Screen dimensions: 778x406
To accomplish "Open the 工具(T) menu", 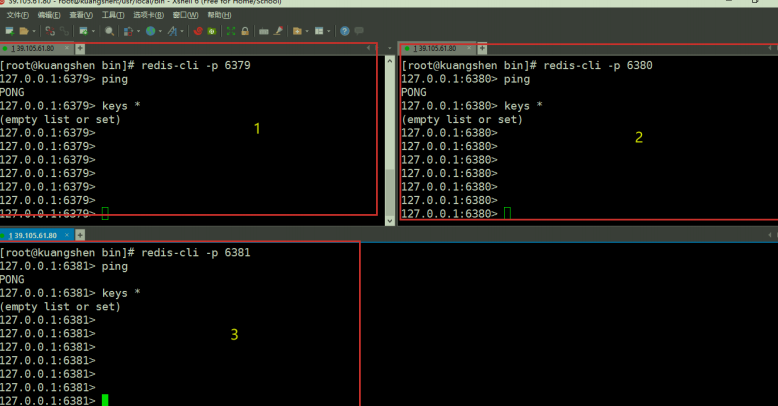I will point(113,15).
